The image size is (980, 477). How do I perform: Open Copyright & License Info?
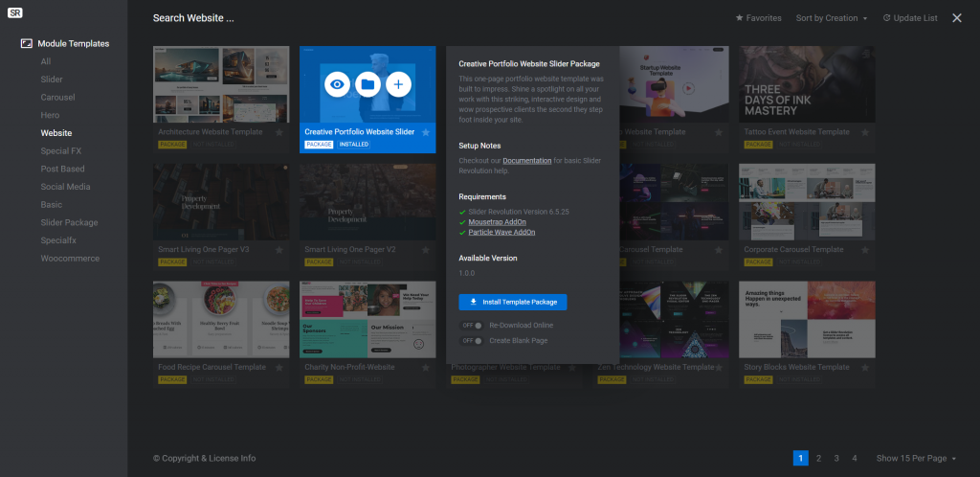(x=205, y=458)
